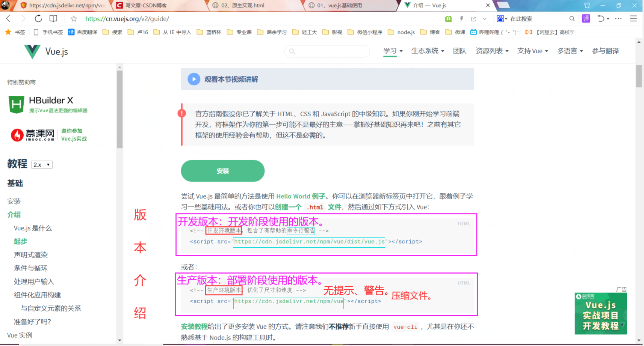Open sidebar item 声明式渲染
The height and width of the screenshot is (346, 644).
click(x=31, y=255)
